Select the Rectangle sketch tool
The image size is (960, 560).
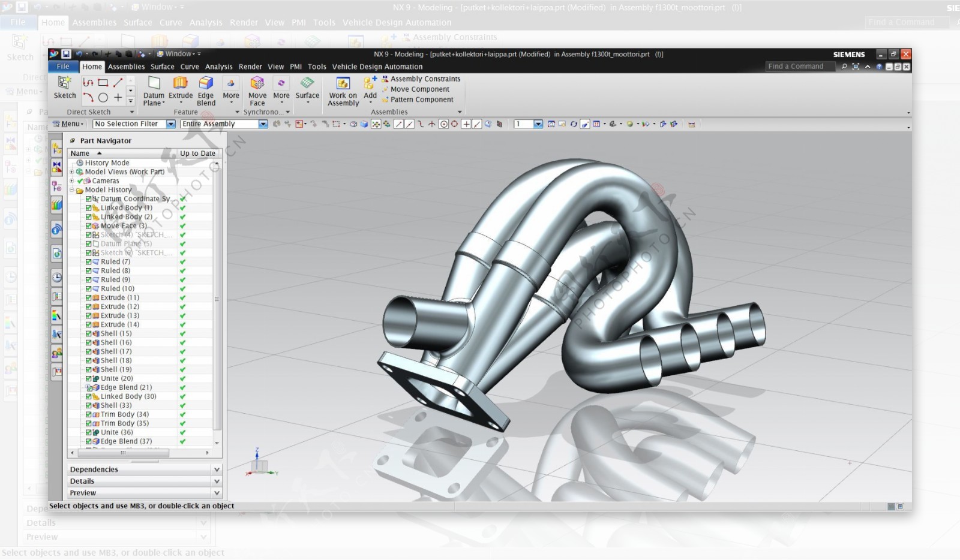103,82
